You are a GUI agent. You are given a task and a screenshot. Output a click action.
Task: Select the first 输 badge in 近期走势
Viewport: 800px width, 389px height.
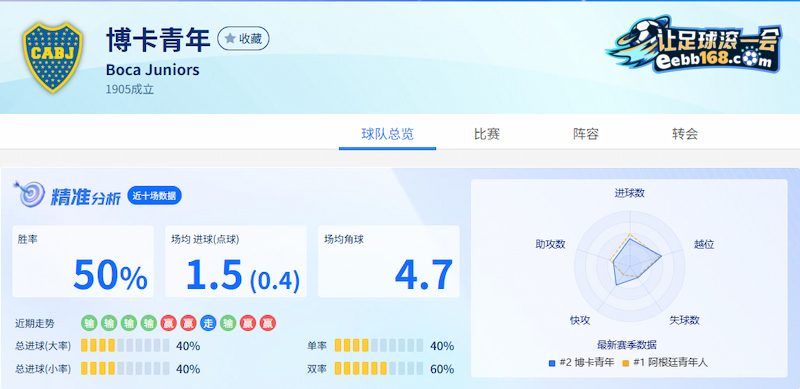click(89, 323)
